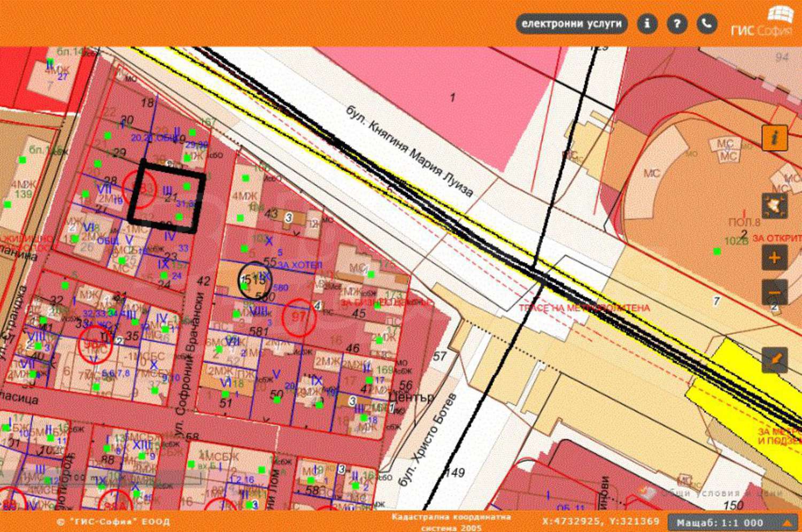Click the information icon in header
The image size is (802, 532).
[x=647, y=24]
